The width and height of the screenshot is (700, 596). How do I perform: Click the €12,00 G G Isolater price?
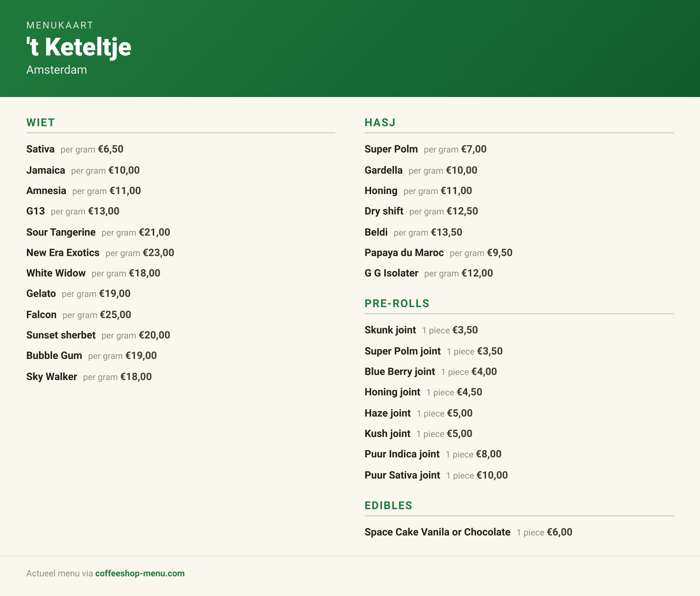pos(477,273)
